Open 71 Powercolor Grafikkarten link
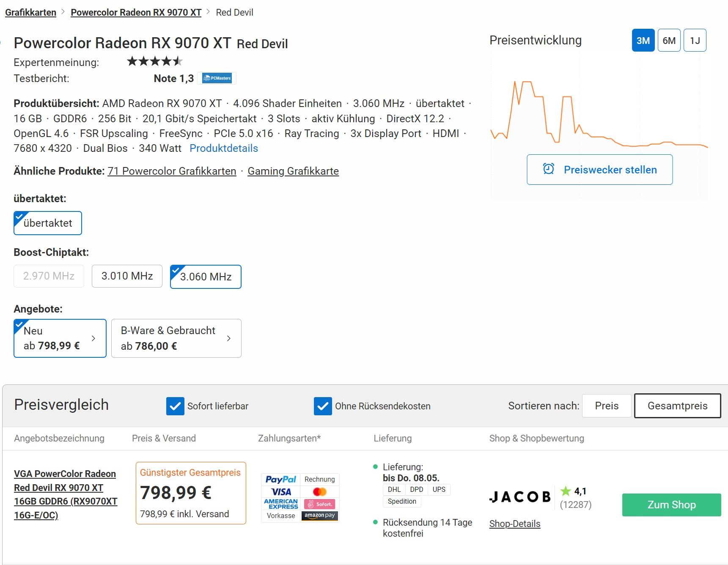The height and width of the screenshot is (565, 728). click(172, 171)
